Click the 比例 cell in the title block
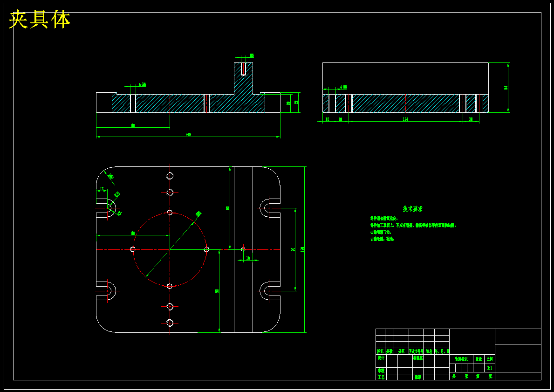This screenshot has width=554, height=392. 490,359
